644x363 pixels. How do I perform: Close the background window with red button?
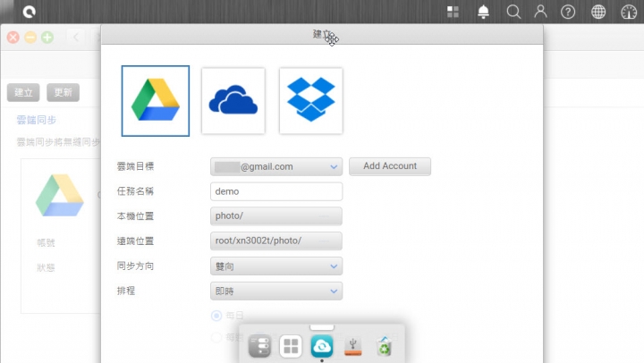pyautogui.click(x=13, y=38)
